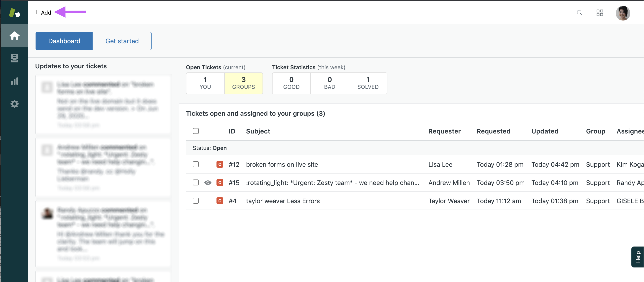Click the eye icon on ticket #15
The height and width of the screenshot is (282, 644).
pyautogui.click(x=208, y=183)
